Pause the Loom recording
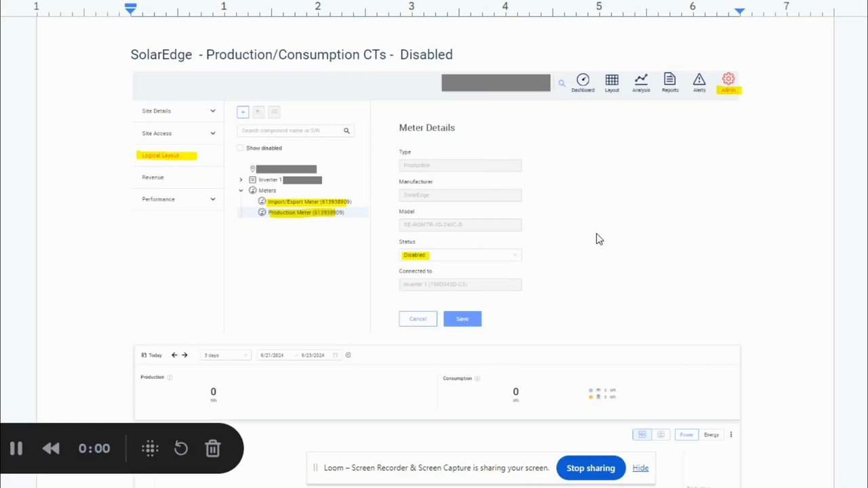Viewport: 868px width, 488px height. (x=16, y=448)
